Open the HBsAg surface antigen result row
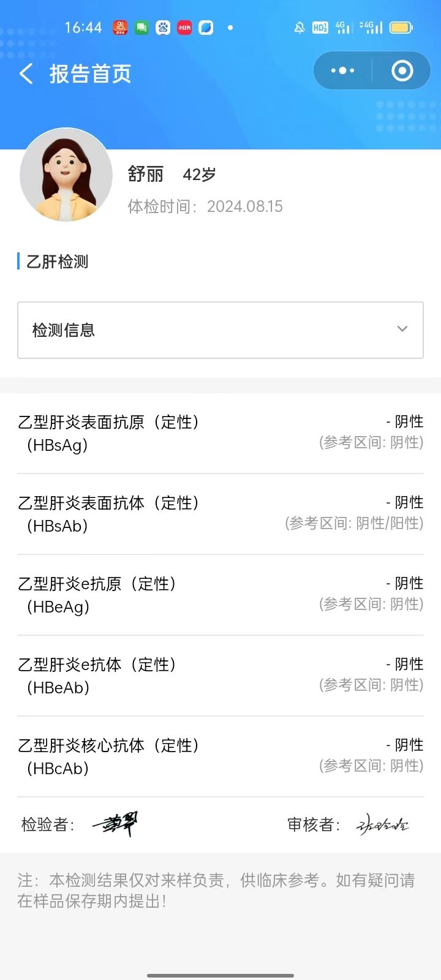This screenshot has width=441, height=980. tap(221, 433)
